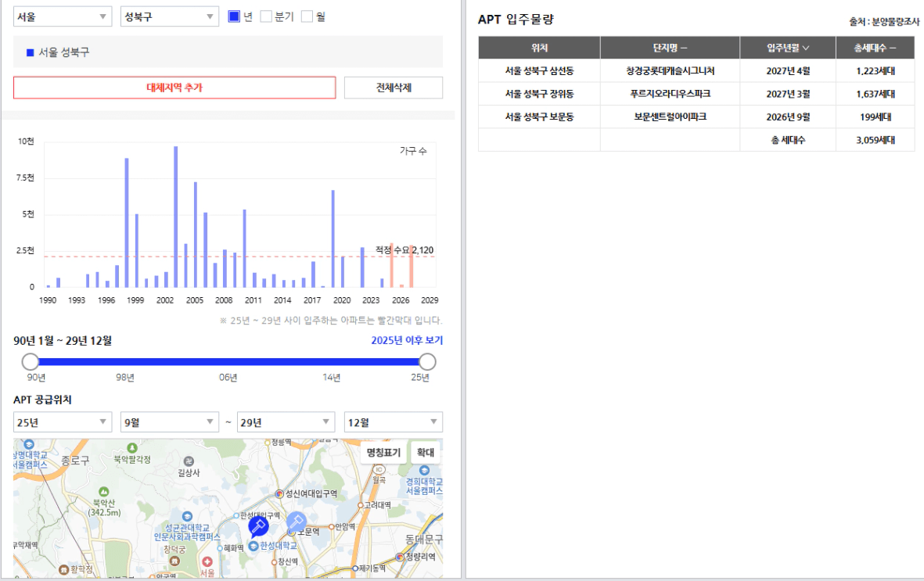Click the 한성대학교 school icon on map
924x581 pixels.
253,547
